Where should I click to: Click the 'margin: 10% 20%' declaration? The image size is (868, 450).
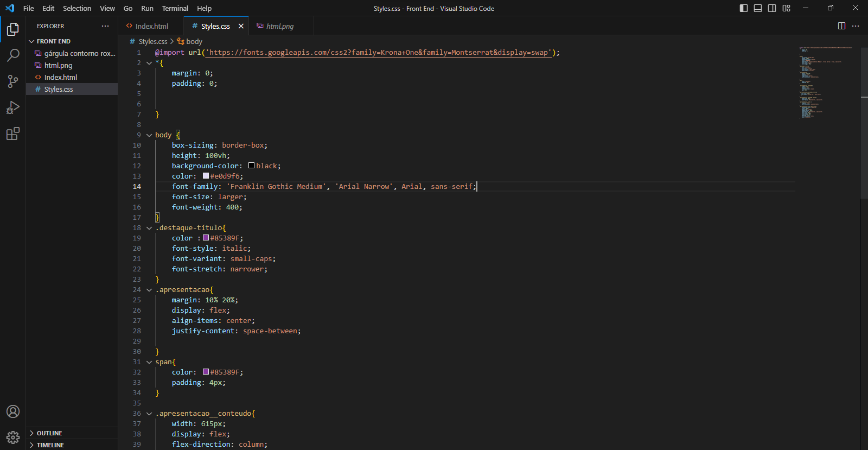pos(205,300)
